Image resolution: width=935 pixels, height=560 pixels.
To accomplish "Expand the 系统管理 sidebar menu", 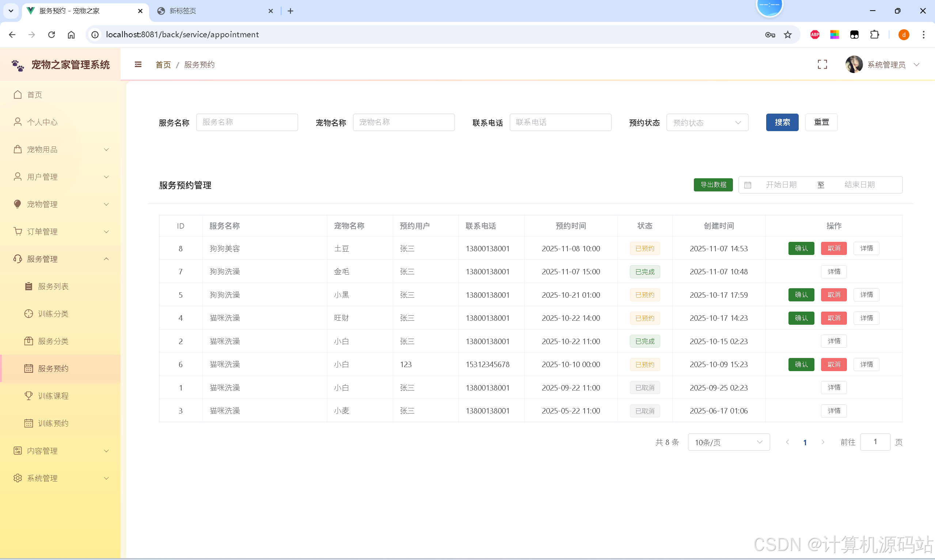I will 60,478.
